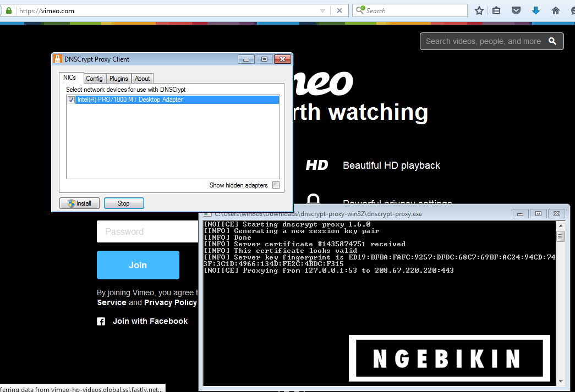Click the Vimeo Password field
The width and height of the screenshot is (575, 392).
pyautogui.click(x=147, y=231)
